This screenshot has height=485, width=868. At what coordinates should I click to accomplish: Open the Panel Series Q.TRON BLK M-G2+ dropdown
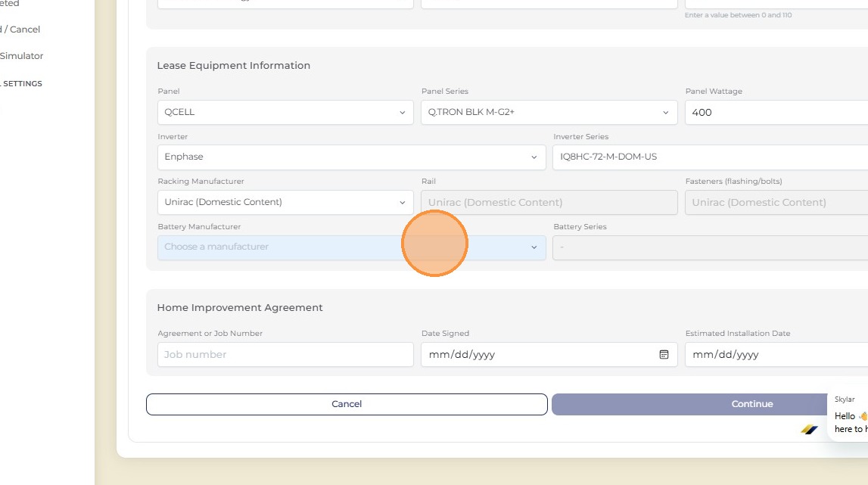[549, 113]
